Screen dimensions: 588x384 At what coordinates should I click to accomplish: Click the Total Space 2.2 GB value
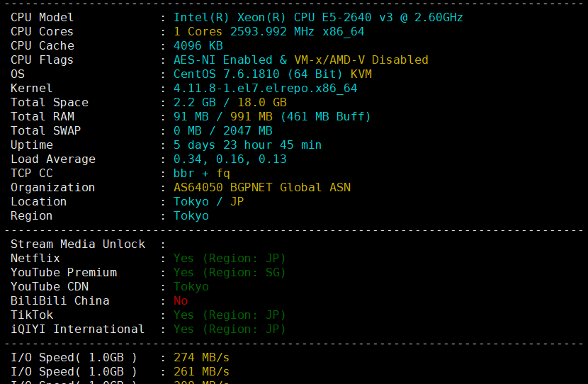195,102
